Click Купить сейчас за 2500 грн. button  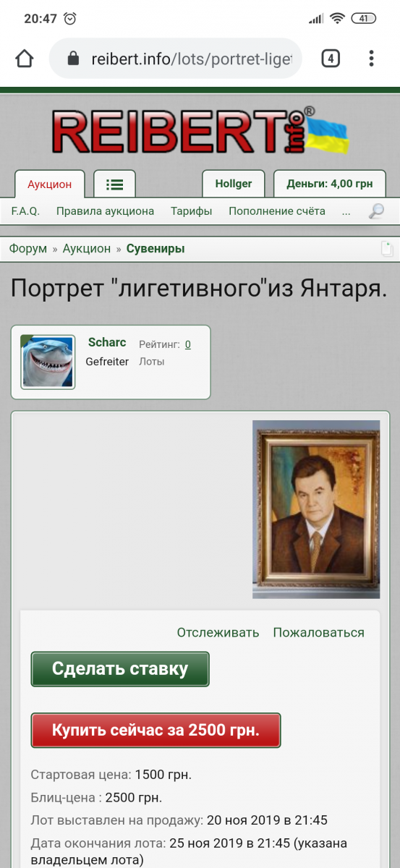tap(156, 731)
